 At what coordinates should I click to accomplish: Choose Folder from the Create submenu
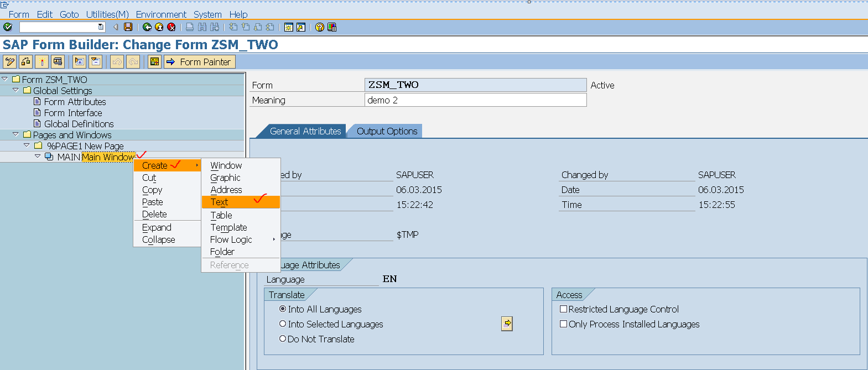coord(241,252)
